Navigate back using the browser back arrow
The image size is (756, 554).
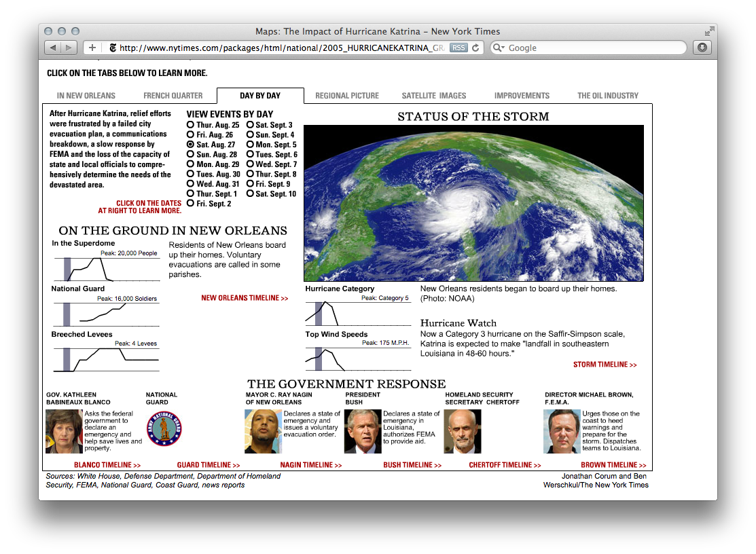pos(54,48)
